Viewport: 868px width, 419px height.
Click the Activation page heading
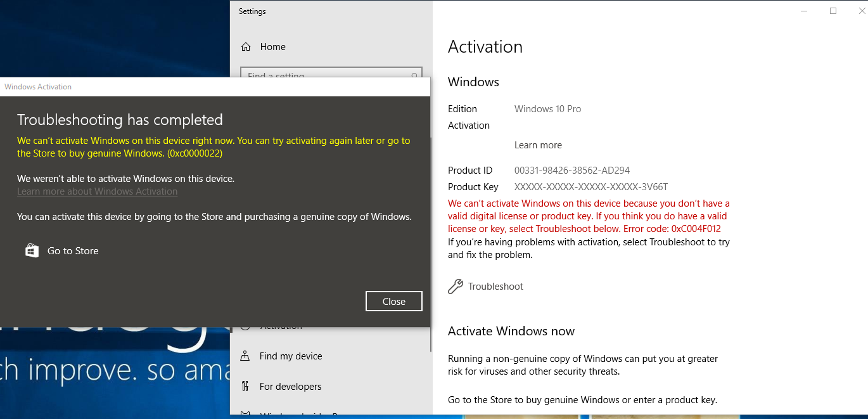pos(485,47)
